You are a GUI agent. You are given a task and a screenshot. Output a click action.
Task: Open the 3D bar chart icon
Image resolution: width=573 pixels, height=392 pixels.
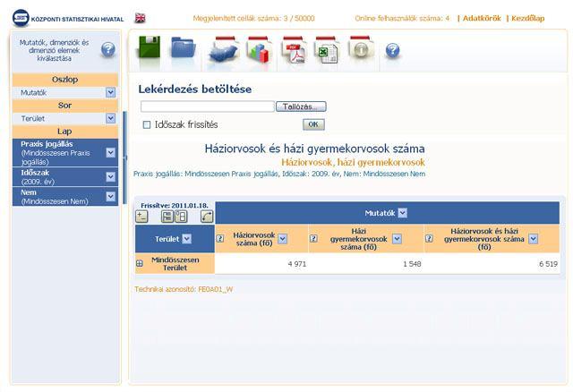pyautogui.click(x=259, y=49)
